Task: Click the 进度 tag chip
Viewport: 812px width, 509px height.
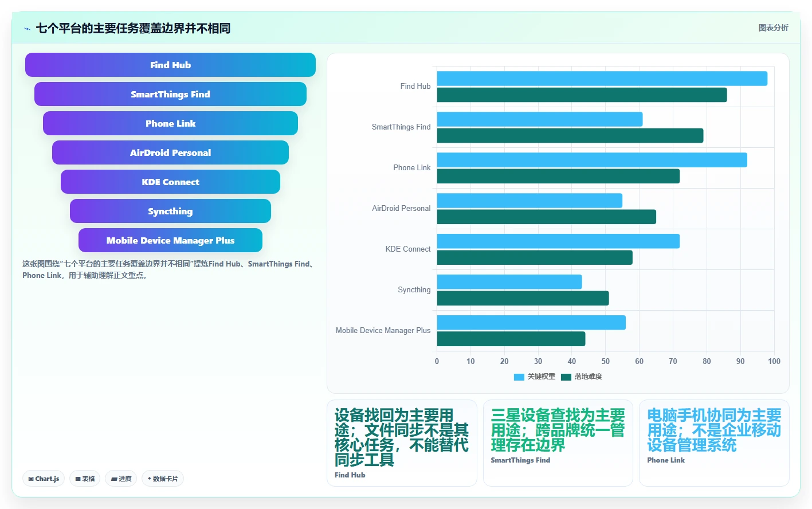Action: pyautogui.click(x=121, y=479)
